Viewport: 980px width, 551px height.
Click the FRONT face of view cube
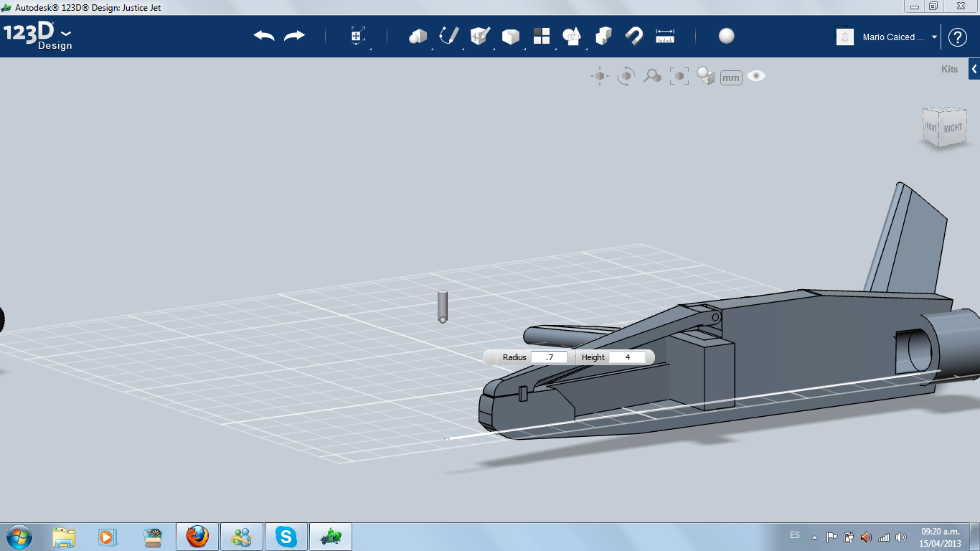[x=931, y=126]
